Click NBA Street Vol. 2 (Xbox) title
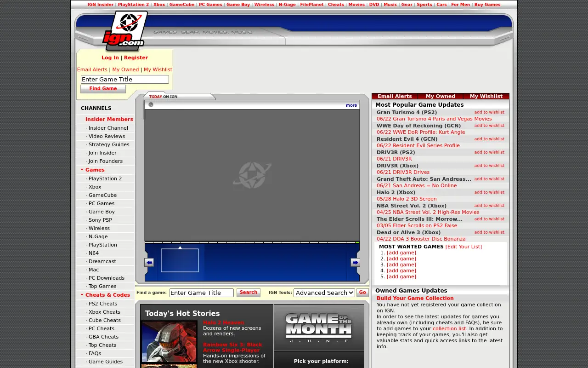 coord(412,206)
